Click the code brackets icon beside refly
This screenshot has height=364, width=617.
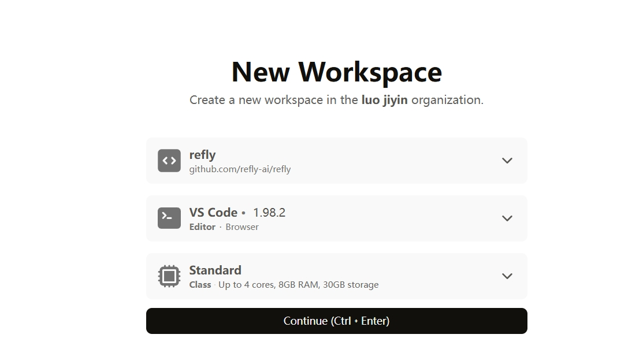click(x=169, y=161)
